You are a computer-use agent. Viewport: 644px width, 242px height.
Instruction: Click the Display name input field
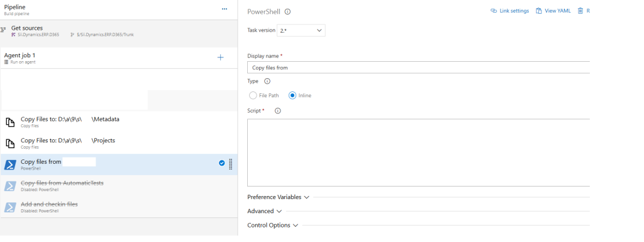click(x=418, y=67)
